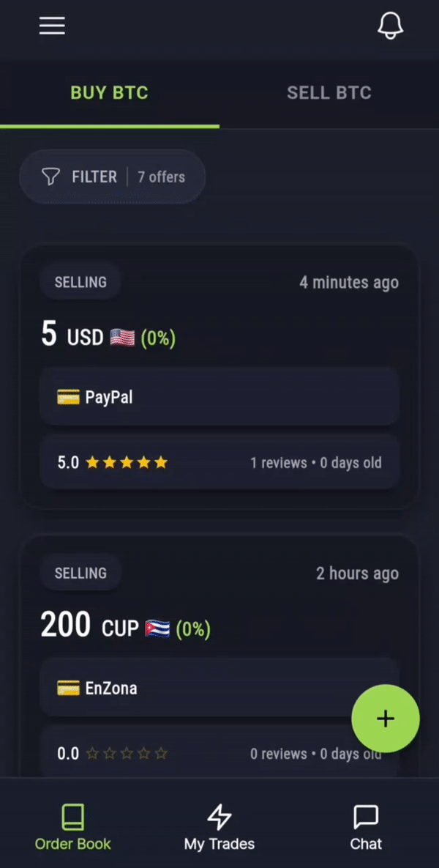This screenshot has height=868, width=439.
Task: Tap the US flag on the 5 USD offer
Action: [122, 337]
